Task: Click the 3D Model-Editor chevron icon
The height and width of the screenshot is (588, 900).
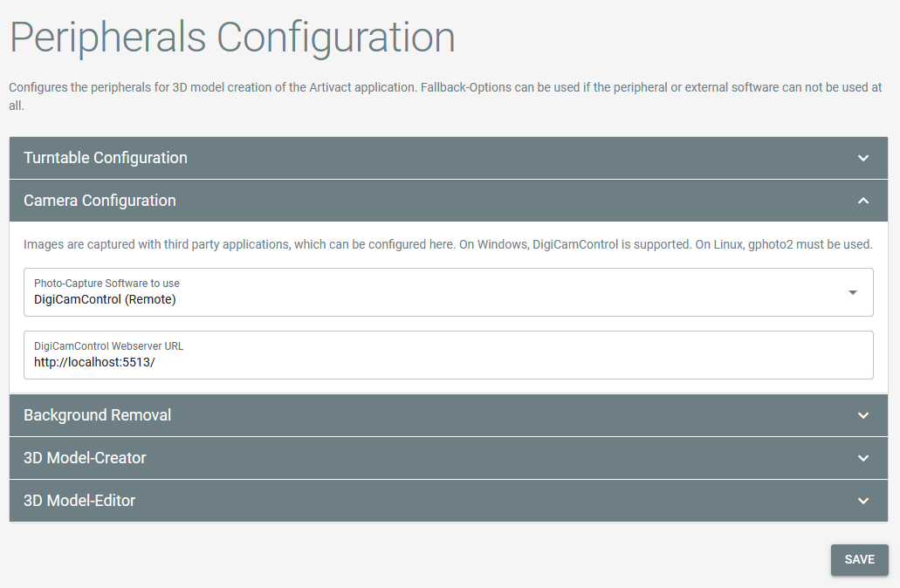Action: tap(862, 501)
